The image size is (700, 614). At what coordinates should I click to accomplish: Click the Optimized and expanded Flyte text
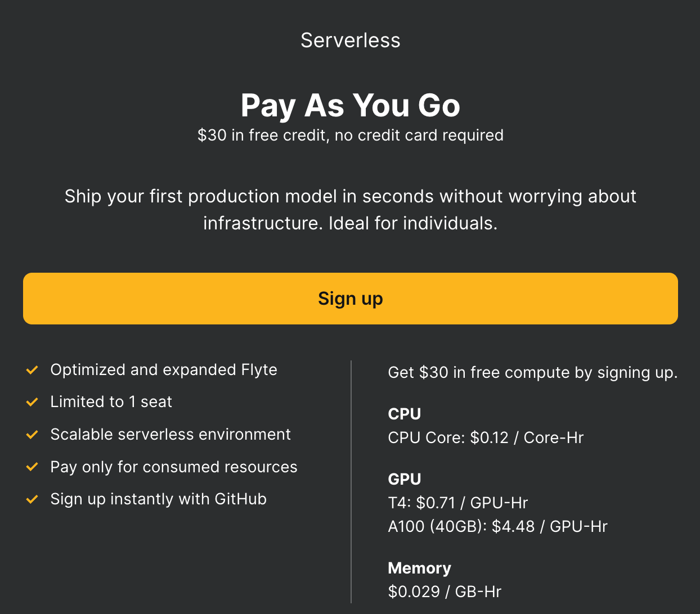point(164,370)
